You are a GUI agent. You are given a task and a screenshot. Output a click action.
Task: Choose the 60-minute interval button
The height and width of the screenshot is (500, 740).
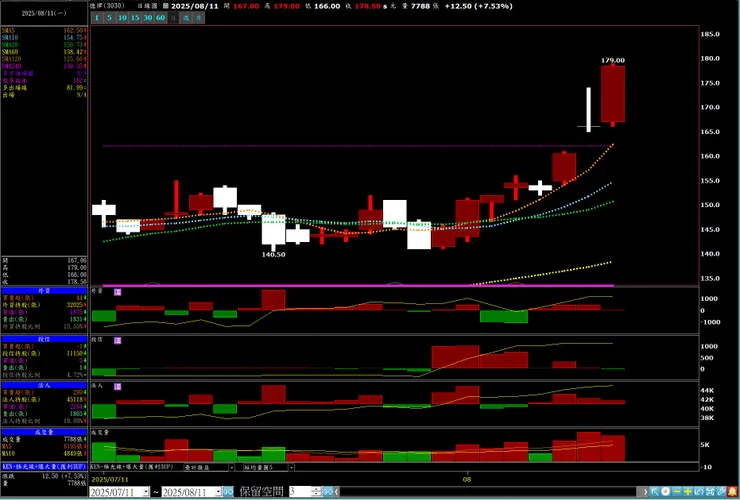(x=160, y=18)
